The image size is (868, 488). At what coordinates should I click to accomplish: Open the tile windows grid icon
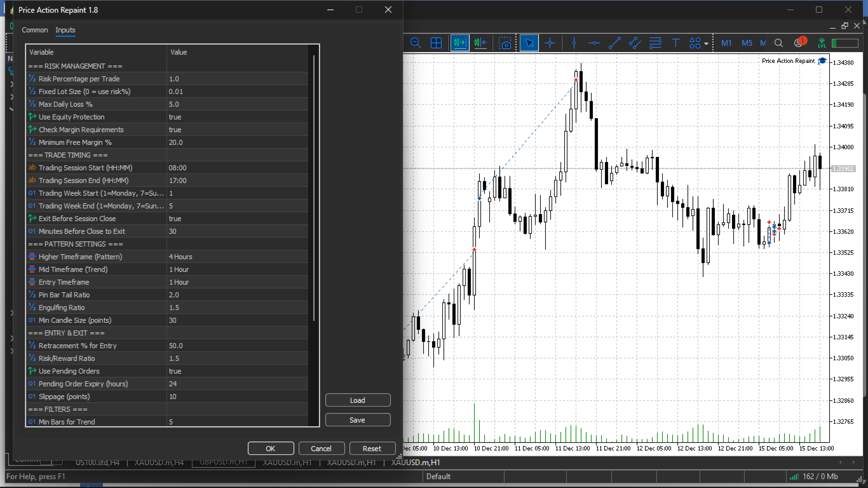coord(436,43)
